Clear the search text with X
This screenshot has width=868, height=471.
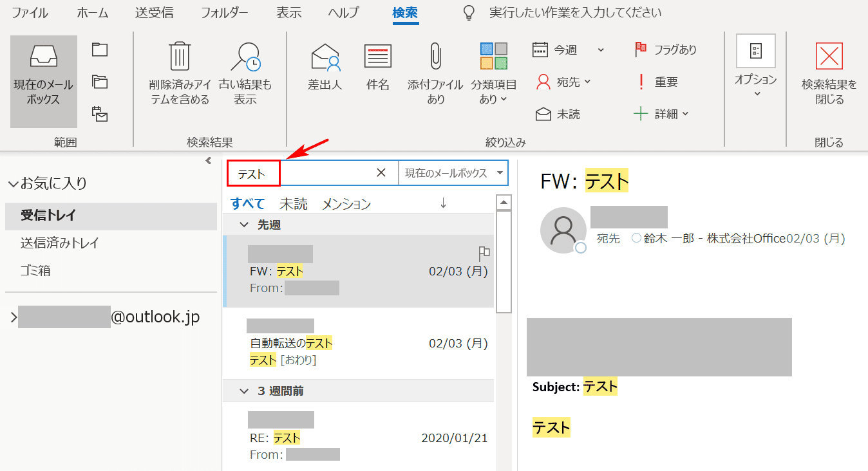tap(381, 172)
